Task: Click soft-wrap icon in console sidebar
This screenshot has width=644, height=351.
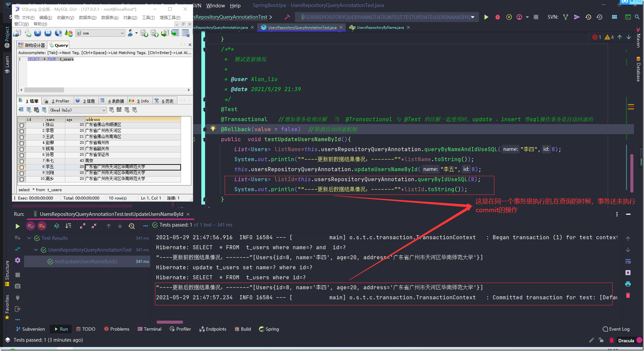Action: 628,261
